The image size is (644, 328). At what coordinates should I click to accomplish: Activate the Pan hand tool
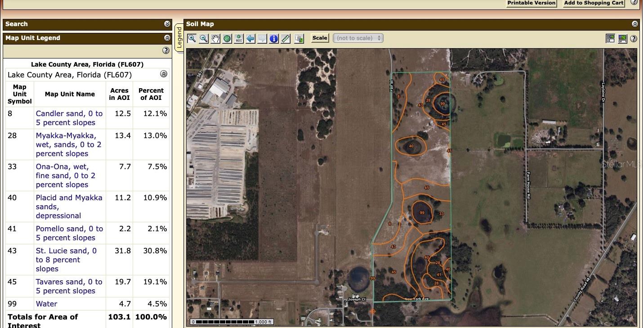215,39
